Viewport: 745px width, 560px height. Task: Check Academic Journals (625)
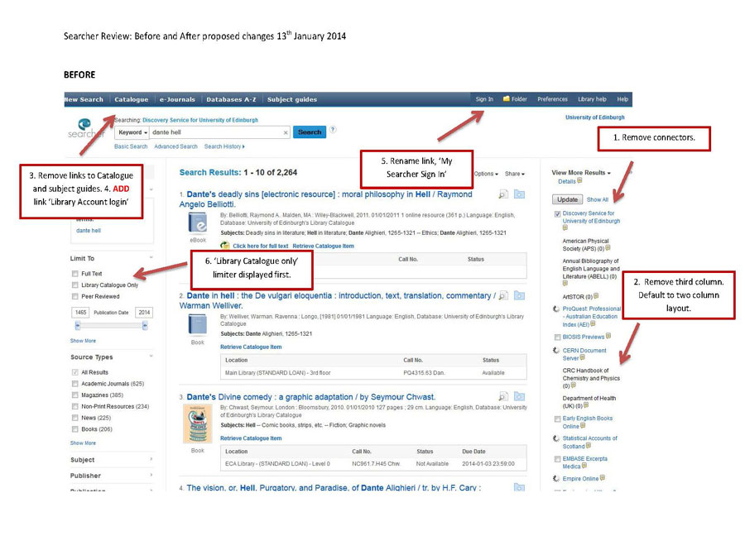click(75, 384)
